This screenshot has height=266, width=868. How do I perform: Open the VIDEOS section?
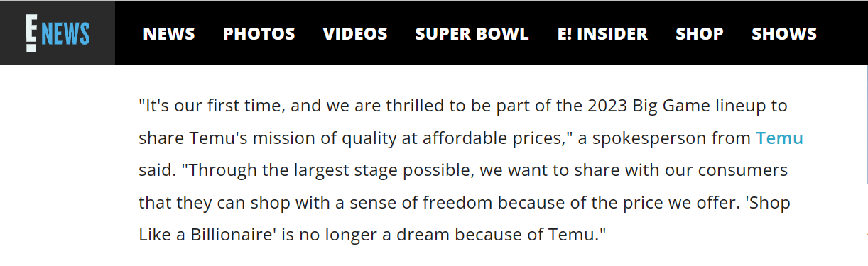click(355, 34)
